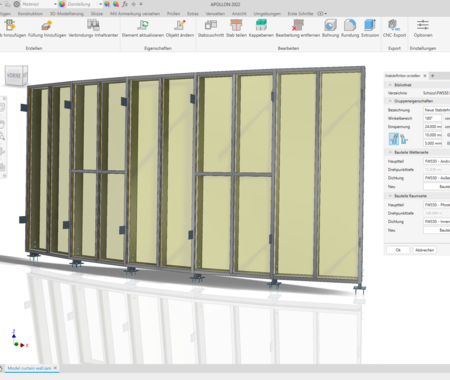Click the Kappebenen tool

261,28
